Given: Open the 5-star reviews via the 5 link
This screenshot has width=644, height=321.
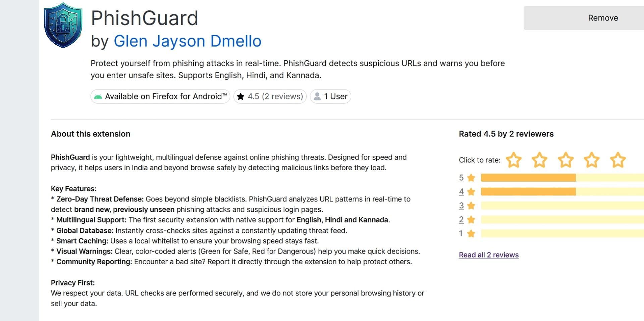Looking at the screenshot, I should (461, 178).
